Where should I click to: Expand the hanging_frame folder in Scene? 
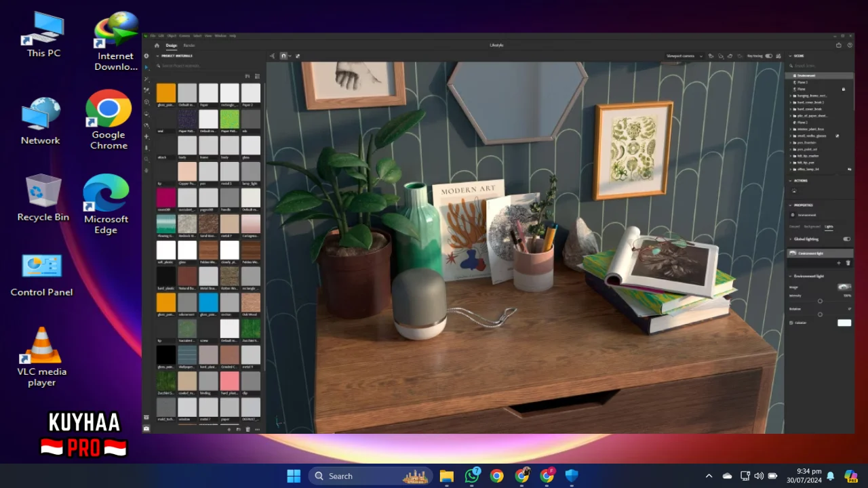791,96
